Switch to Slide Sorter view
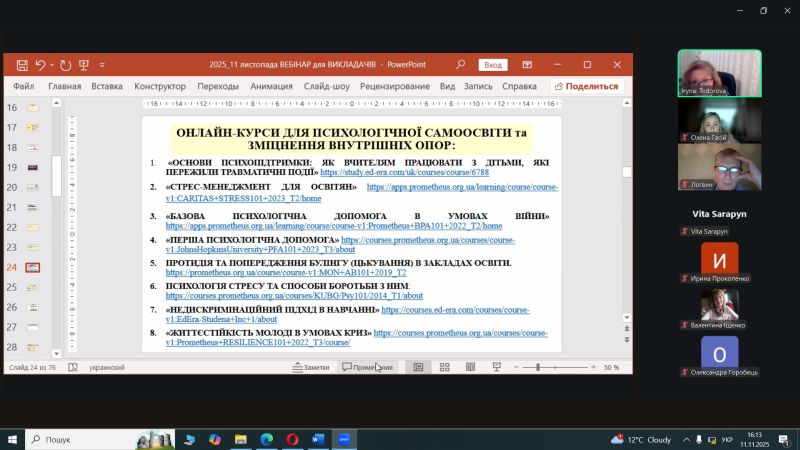This screenshot has width=800, height=450. pyautogui.click(x=444, y=368)
